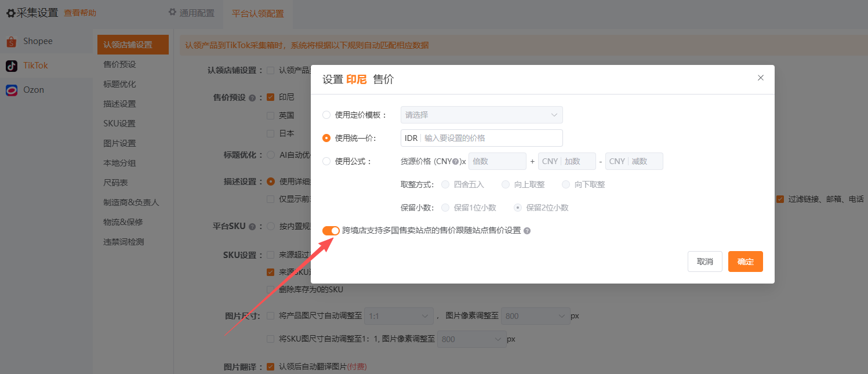
Task: Uncheck 过滤链接、邮箱、电话 checkbox
Action: click(x=780, y=199)
